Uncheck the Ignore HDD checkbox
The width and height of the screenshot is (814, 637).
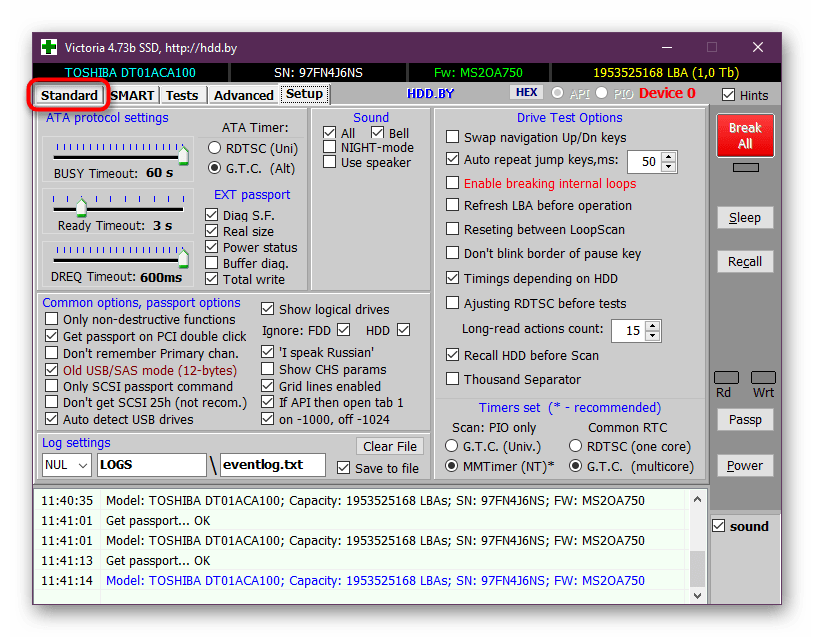(403, 330)
